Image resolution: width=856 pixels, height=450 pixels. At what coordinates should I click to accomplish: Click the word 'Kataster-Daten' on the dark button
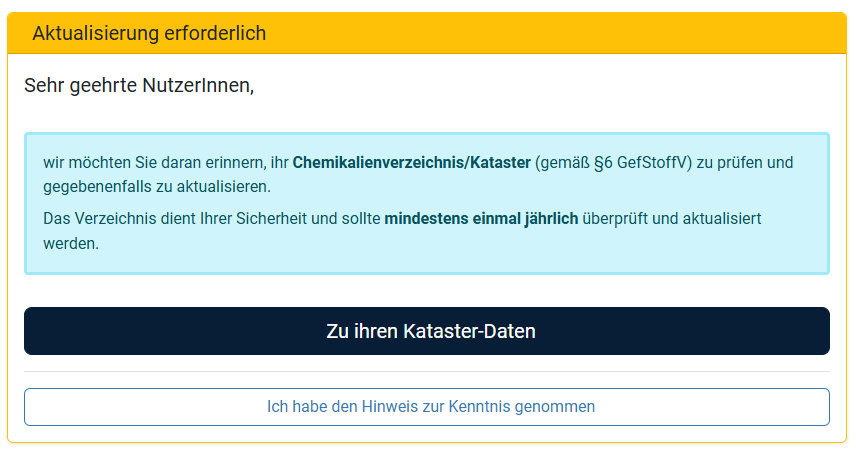(x=469, y=331)
